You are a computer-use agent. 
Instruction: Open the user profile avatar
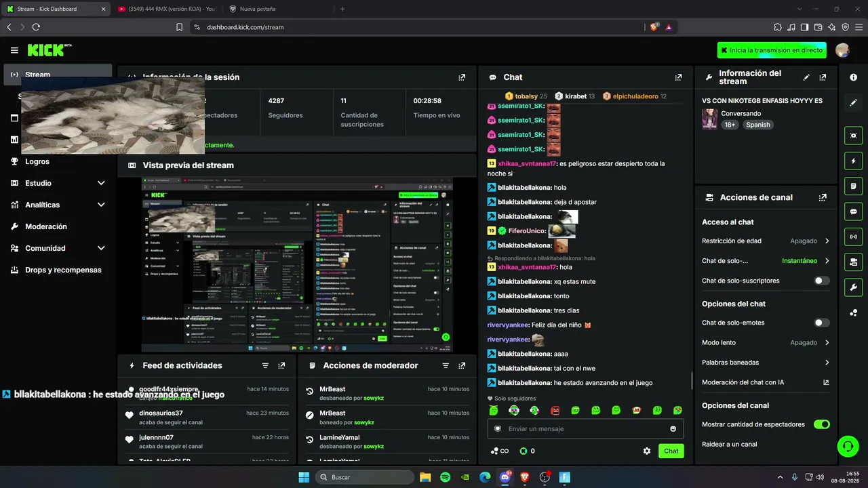click(x=842, y=50)
